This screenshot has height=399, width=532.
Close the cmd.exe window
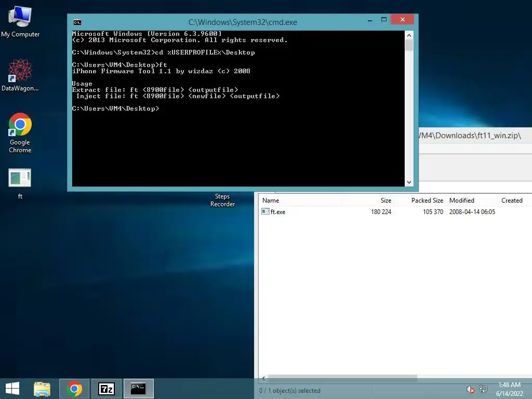[403, 20]
